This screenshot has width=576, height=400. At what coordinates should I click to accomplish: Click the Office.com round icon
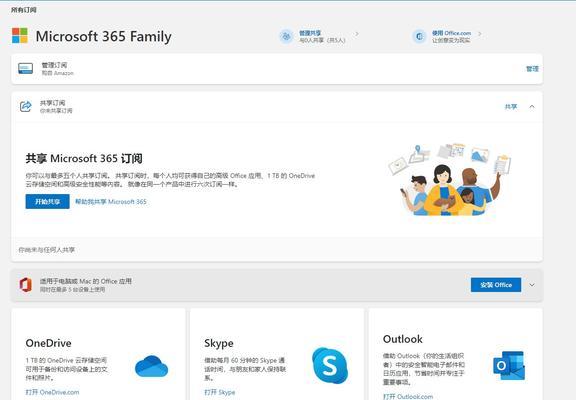click(x=419, y=36)
